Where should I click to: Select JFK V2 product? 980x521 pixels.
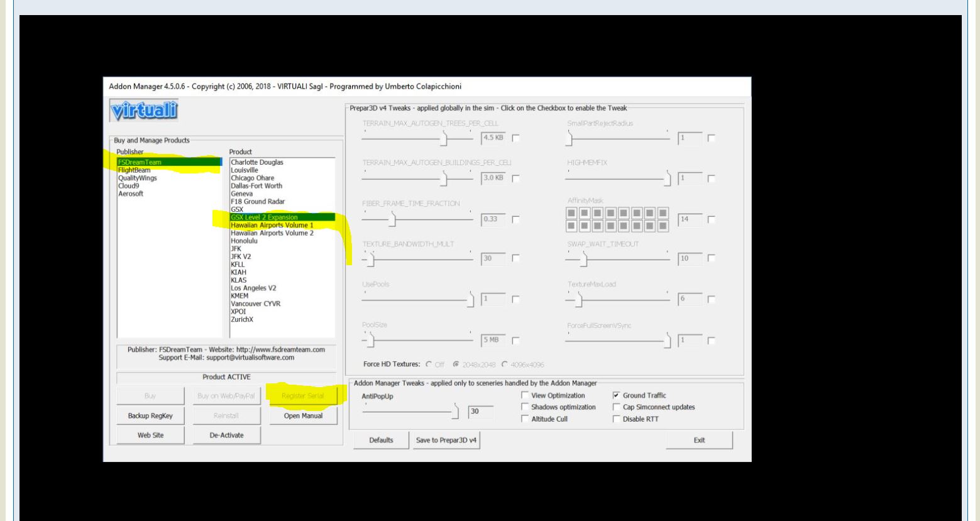coord(282,256)
